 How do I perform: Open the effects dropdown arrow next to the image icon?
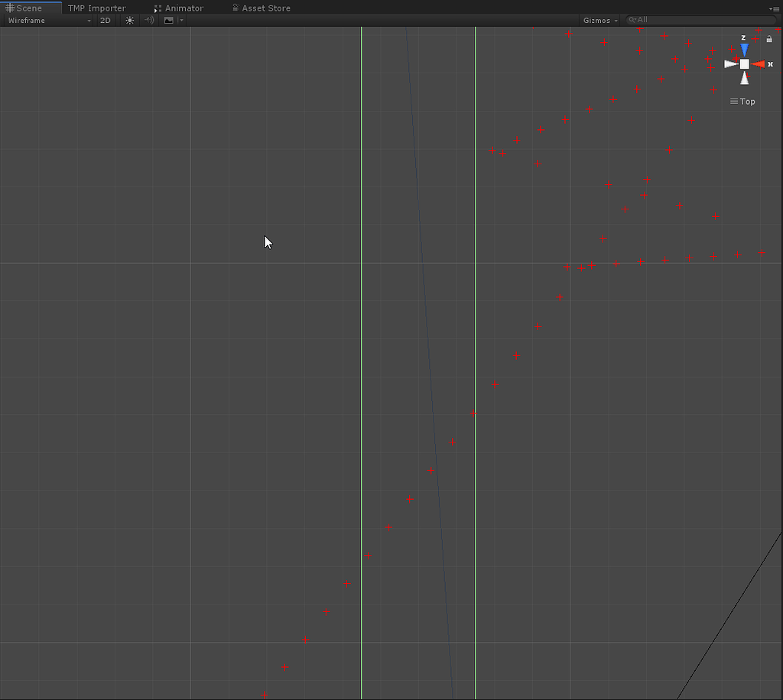180,20
